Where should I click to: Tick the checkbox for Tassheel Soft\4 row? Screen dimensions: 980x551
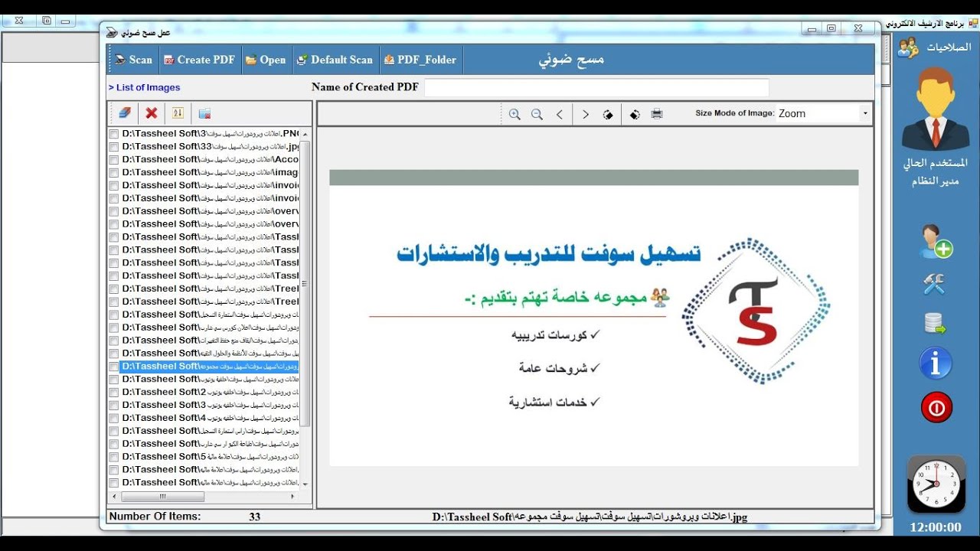[114, 419]
